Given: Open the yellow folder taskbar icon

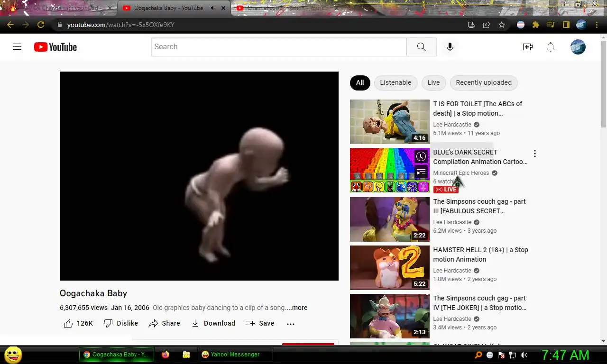Looking at the screenshot, I should pyautogui.click(x=186, y=355).
